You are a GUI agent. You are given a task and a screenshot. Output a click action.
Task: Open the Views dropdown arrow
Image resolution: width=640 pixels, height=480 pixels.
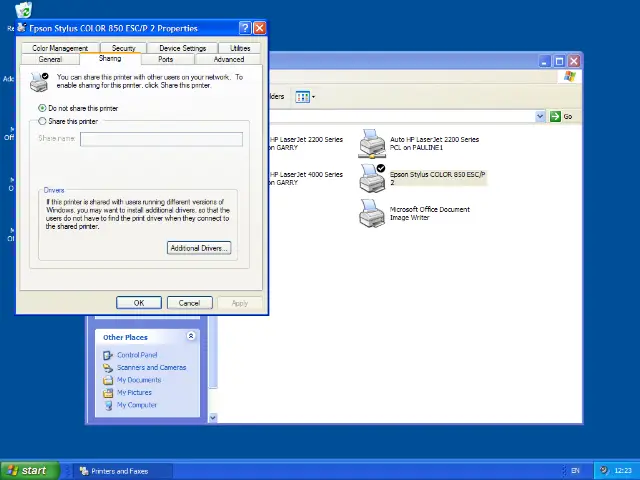[313, 97]
